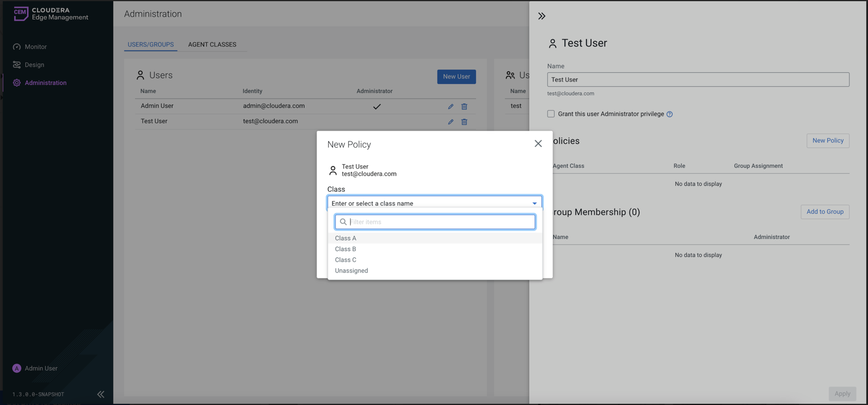Open the Class name dropdown arrow

click(x=534, y=203)
